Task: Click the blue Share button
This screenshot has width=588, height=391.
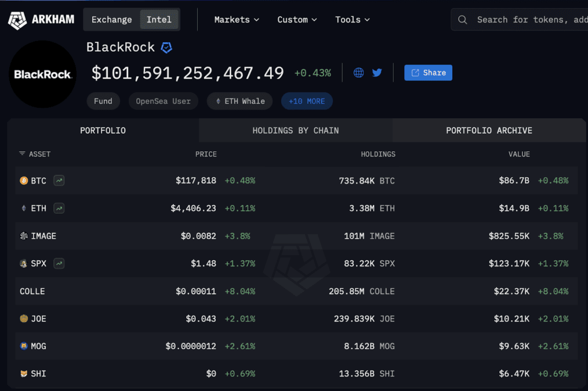Action: point(428,72)
